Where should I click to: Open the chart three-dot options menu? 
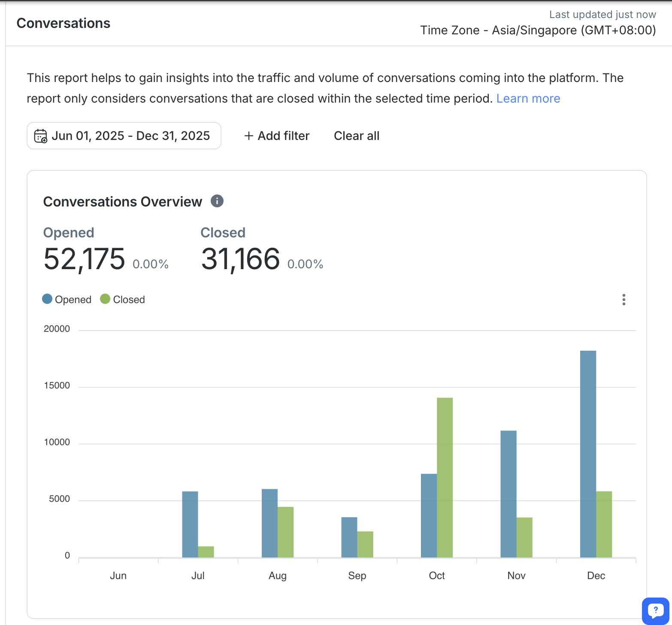pos(624,300)
